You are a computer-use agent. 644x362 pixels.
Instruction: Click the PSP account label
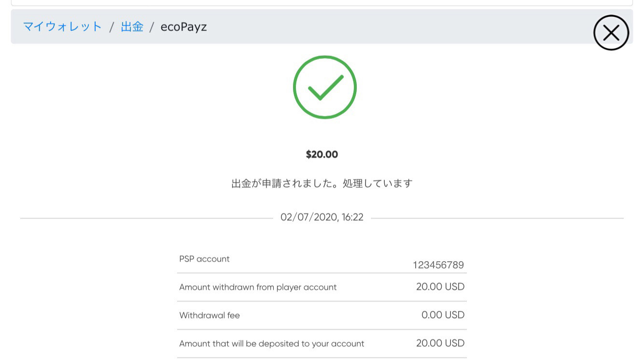(204, 259)
